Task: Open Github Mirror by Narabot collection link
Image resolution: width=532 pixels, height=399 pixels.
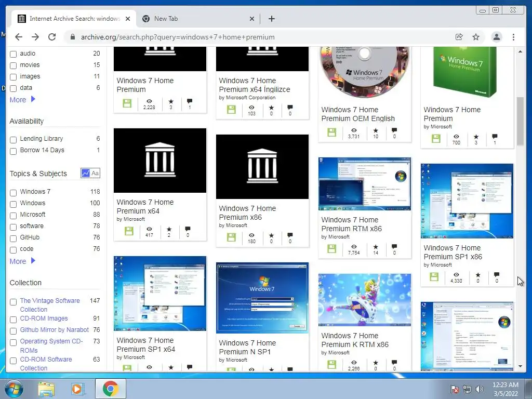Action: [54, 329]
